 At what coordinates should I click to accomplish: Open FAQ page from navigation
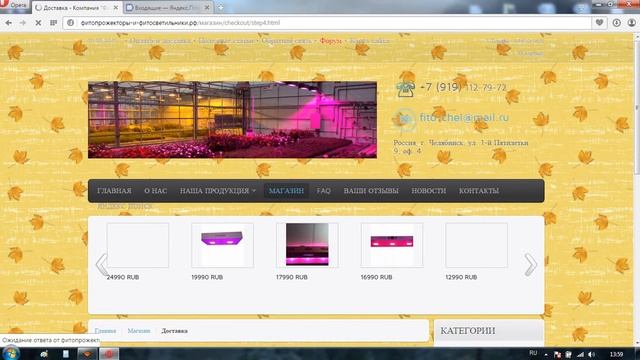[x=324, y=191]
